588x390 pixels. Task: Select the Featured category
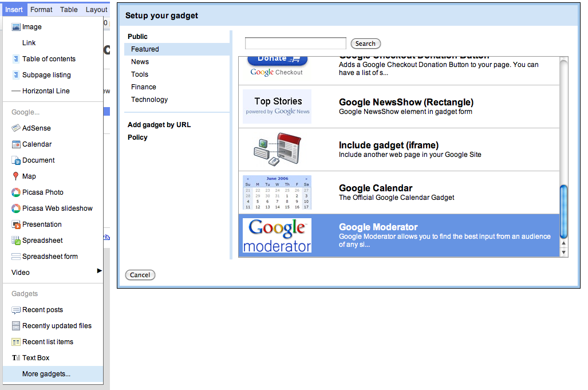pyautogui.click(x=176, y=49)
